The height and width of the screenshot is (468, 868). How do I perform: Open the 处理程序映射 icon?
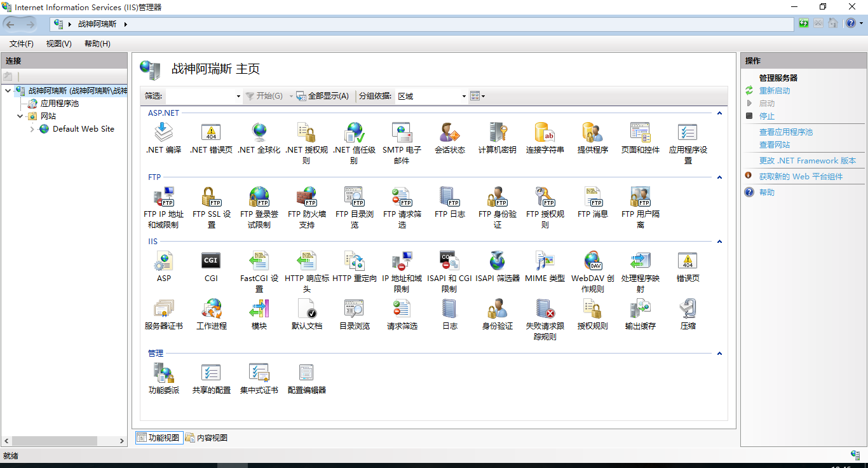641,261
